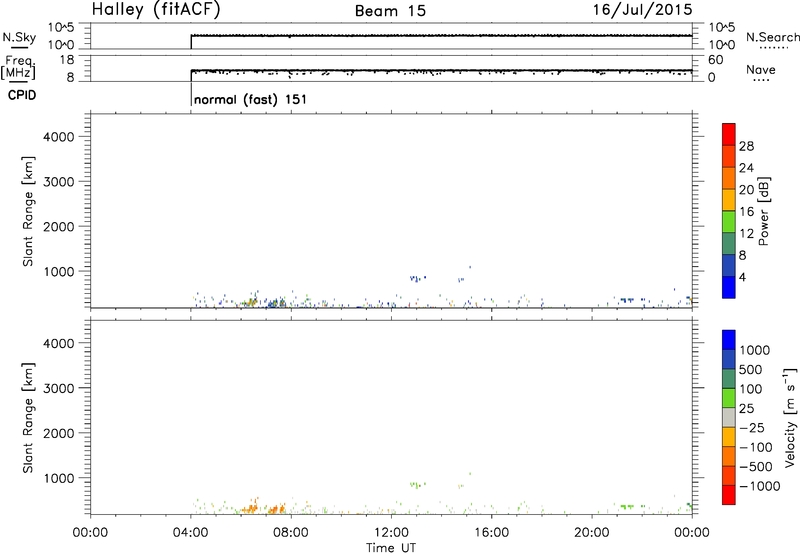Click the '12:00' time axis label

click(391, 533)
